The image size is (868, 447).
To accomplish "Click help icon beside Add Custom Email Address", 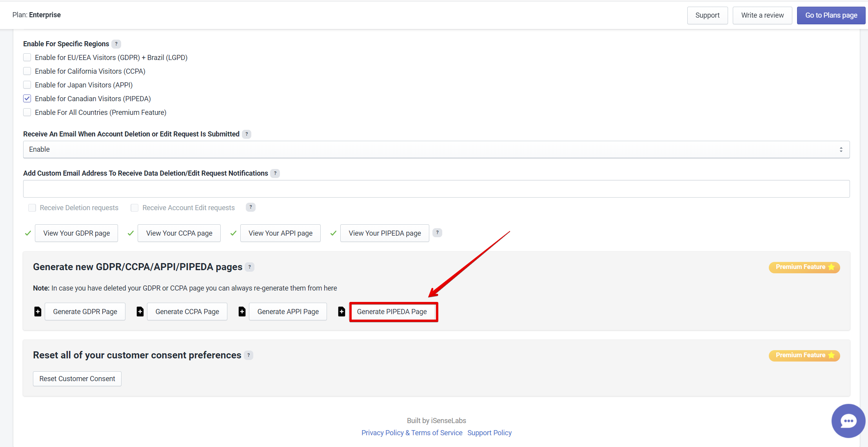I will tap(275, 173).
